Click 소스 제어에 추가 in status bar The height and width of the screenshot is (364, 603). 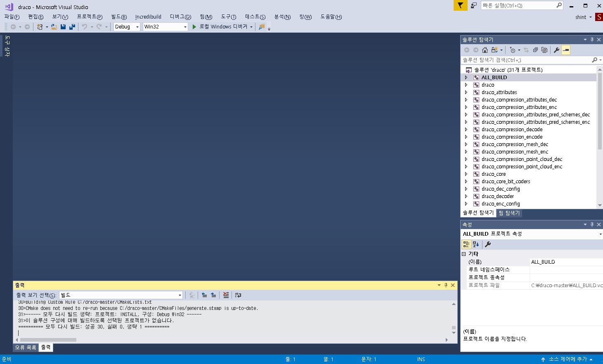[568, 359]
